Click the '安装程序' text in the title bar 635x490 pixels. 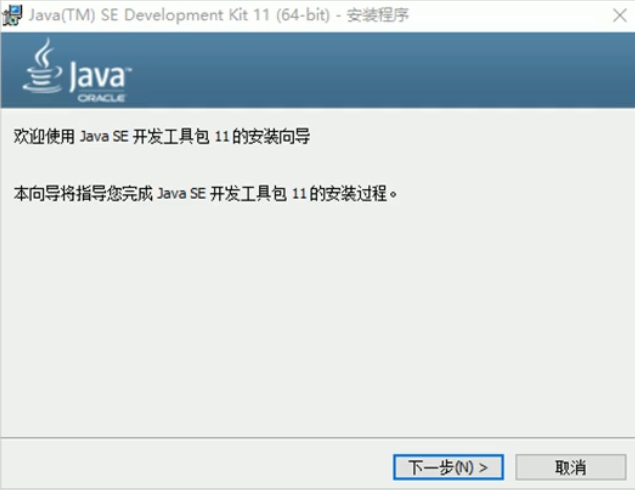click(x=377, y=15)
